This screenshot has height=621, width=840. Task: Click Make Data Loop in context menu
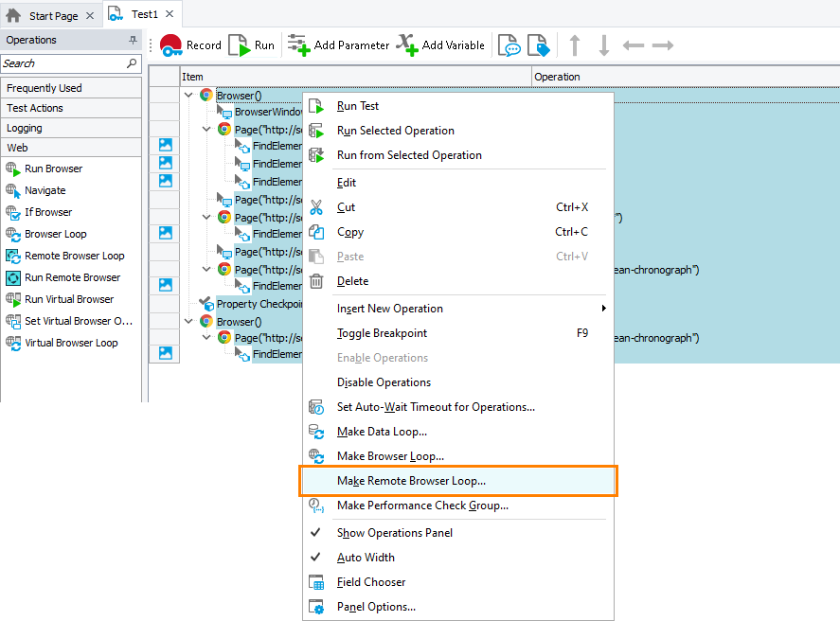pos(382,432)
